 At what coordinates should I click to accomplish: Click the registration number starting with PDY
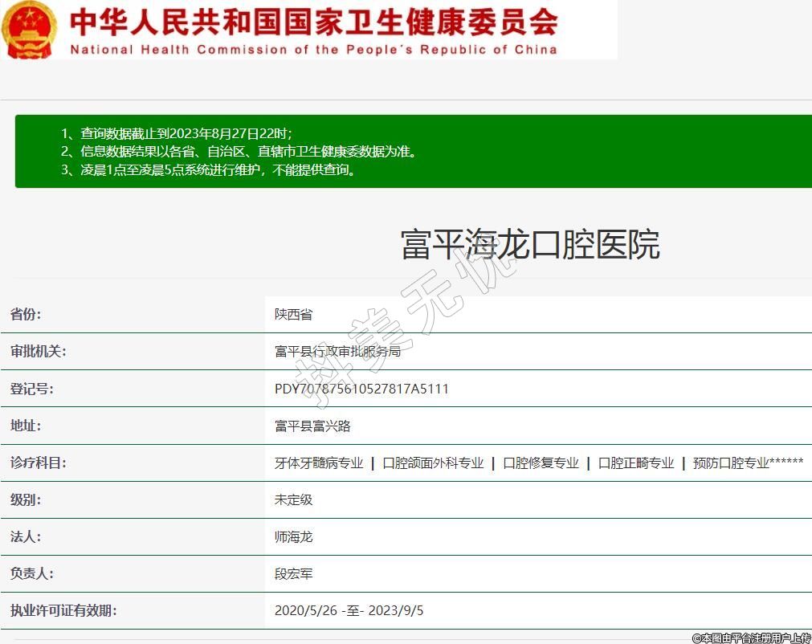361,389
